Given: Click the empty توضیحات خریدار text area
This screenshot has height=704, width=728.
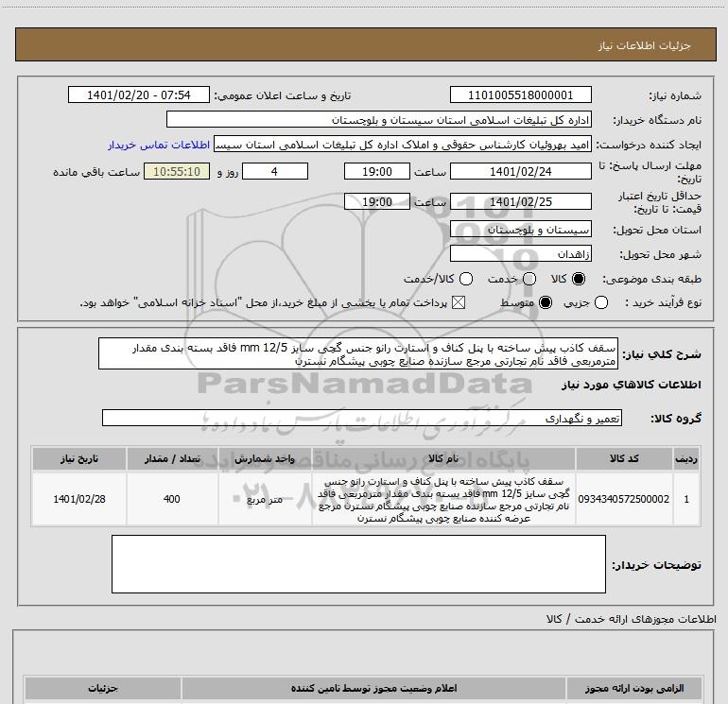Looking at the screenshot, I should (x=358, y=564).
